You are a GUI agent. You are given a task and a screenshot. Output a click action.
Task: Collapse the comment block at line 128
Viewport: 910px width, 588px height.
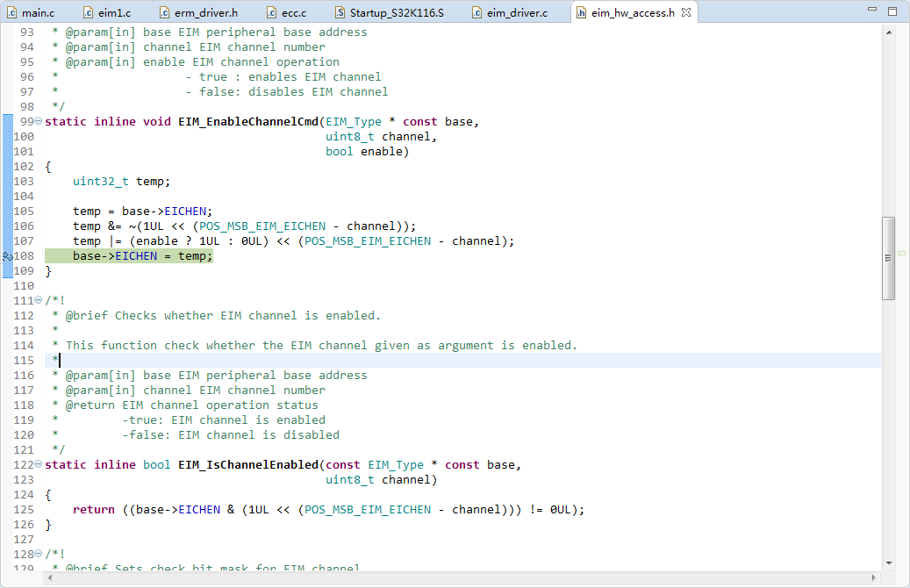(37, 553)
